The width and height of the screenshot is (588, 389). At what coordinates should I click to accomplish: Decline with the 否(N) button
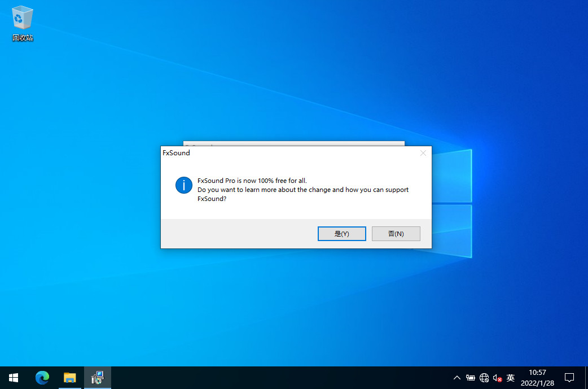[x=396, y=234]
